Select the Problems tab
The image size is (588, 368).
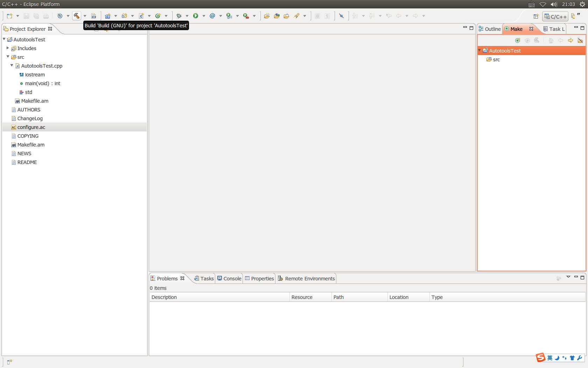coord(167,279)
